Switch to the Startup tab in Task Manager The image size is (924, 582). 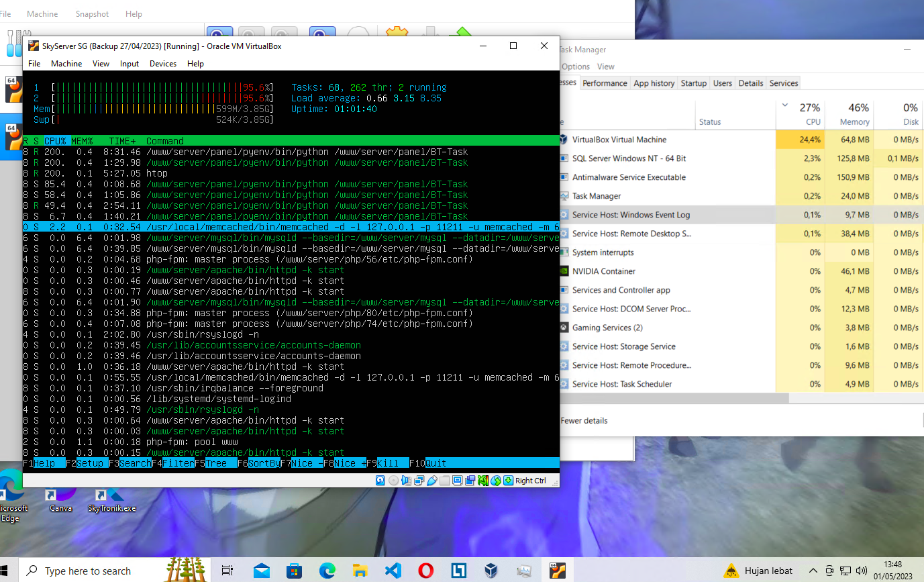[x=693, y=83]
